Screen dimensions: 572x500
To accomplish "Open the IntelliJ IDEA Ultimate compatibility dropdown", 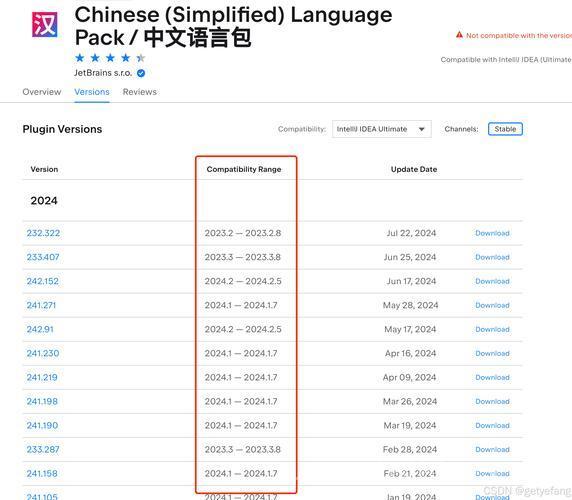I will point(382,129).
